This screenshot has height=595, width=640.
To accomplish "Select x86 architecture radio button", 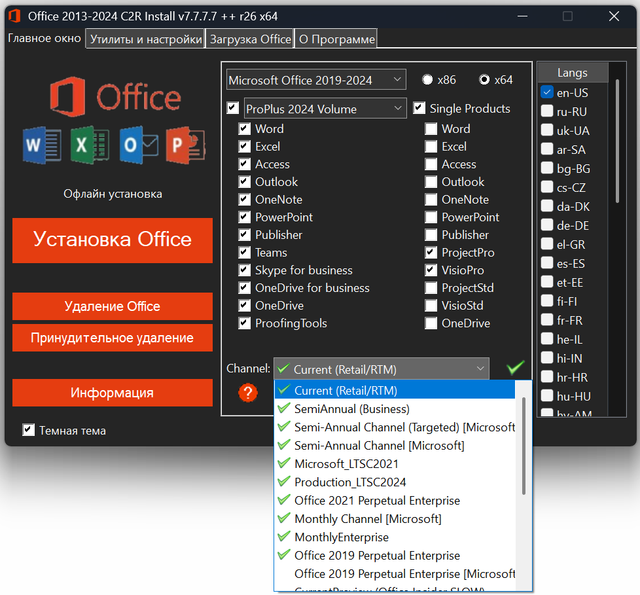I will point(427,80).
